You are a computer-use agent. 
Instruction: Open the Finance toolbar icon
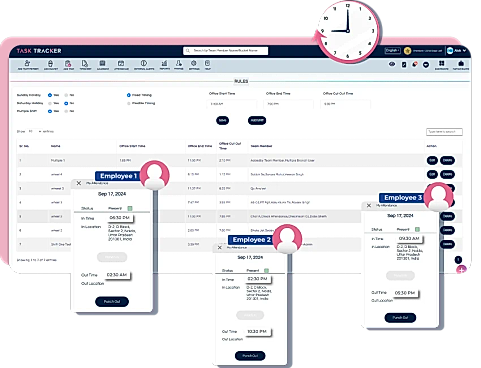(179, 65)
